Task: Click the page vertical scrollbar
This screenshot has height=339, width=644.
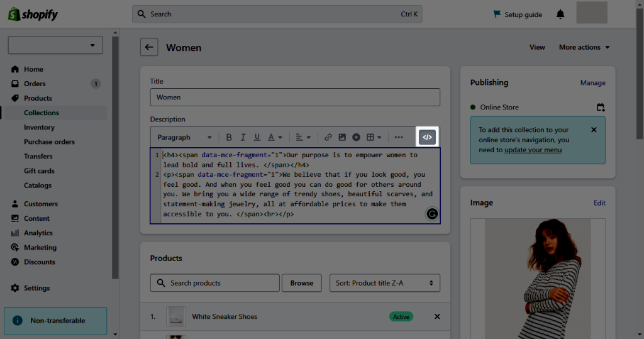Action: click(x=640, y=74)
